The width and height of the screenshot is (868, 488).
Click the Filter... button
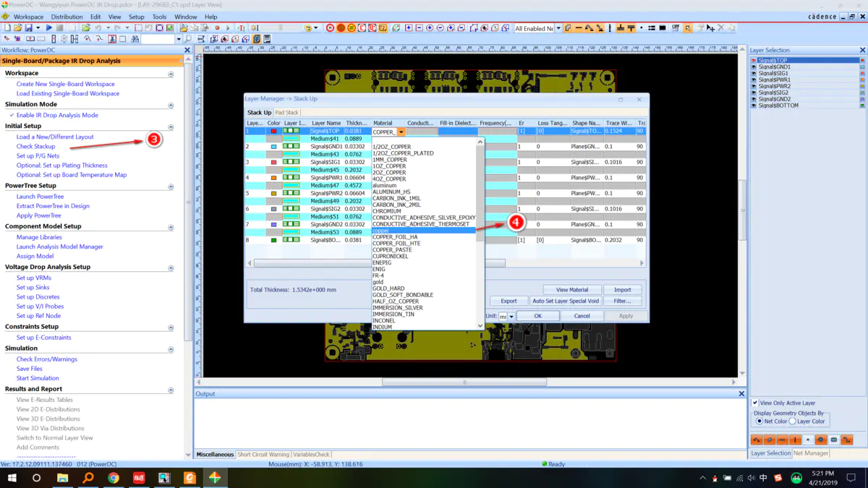(x=622, y=301)
